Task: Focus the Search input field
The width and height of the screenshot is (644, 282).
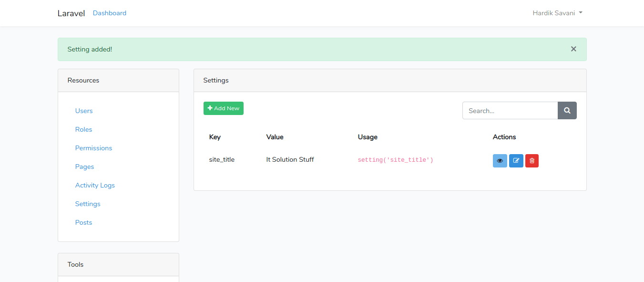Action: [510, 111]
